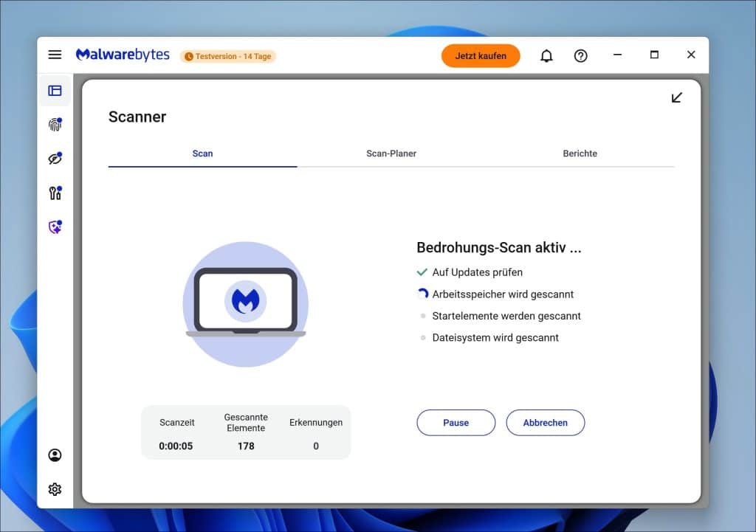
Task: Click the Malwarebytes logo
Action: click(x=123, y=55)
